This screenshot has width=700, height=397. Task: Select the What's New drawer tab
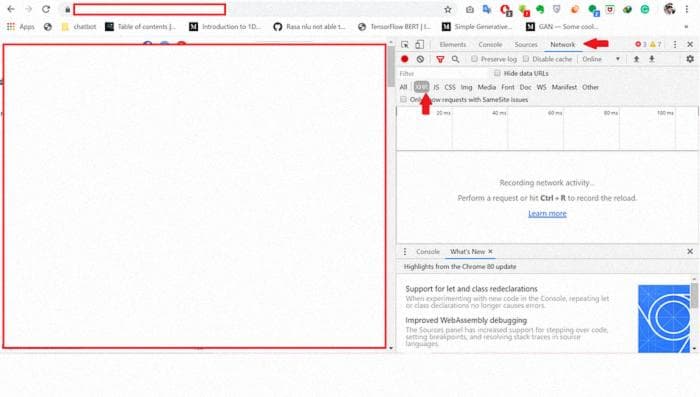[467, 252]
